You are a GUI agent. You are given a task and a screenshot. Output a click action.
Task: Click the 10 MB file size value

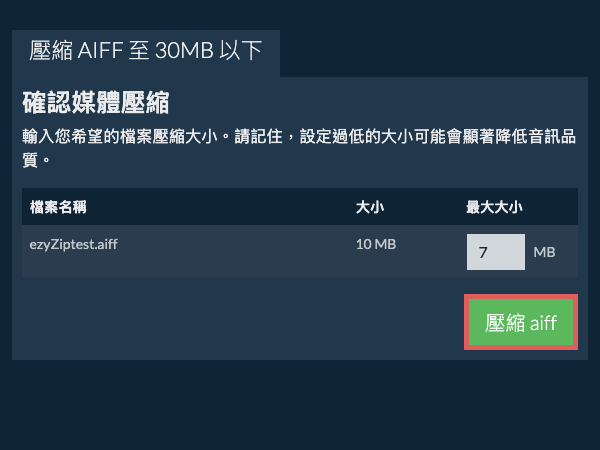(x=375, y=243)
